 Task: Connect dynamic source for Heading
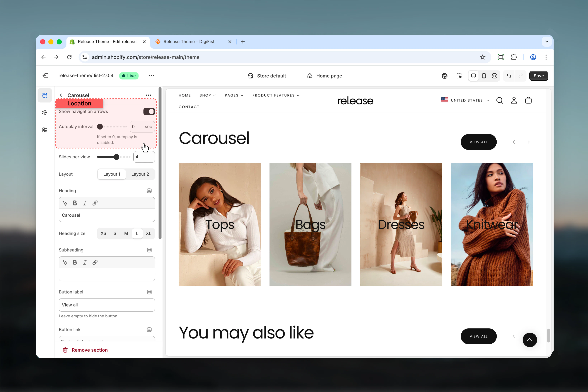[149, 191]
